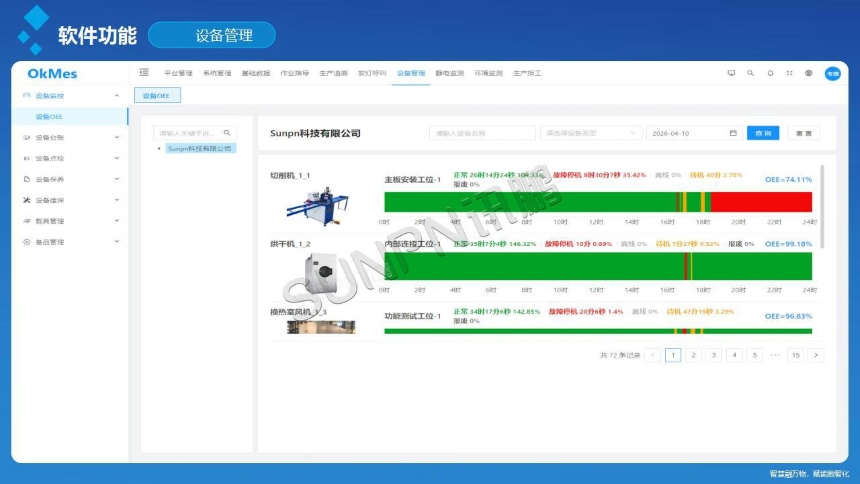Viewport: 860px width, 484px height.
Task: Select current page 1 in pagination
Action: pos(673,355)
